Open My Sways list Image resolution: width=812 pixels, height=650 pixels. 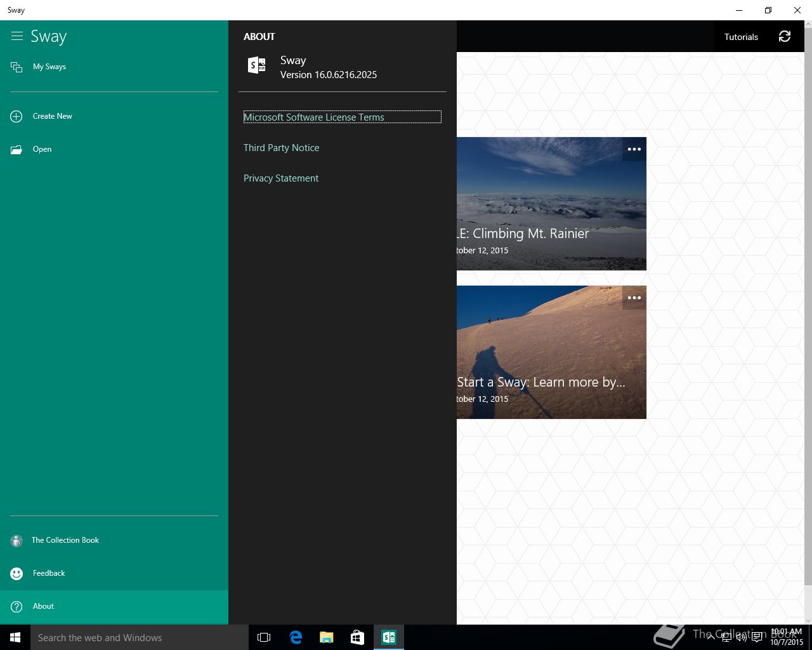(114, 67)
